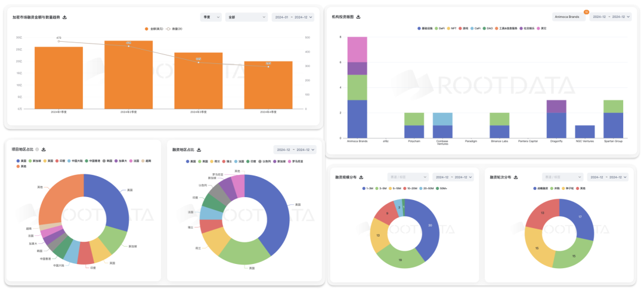This screenshot has width=644, height=292.
Task: Open the 全部 category dropdown
Action: coord(246,17)
